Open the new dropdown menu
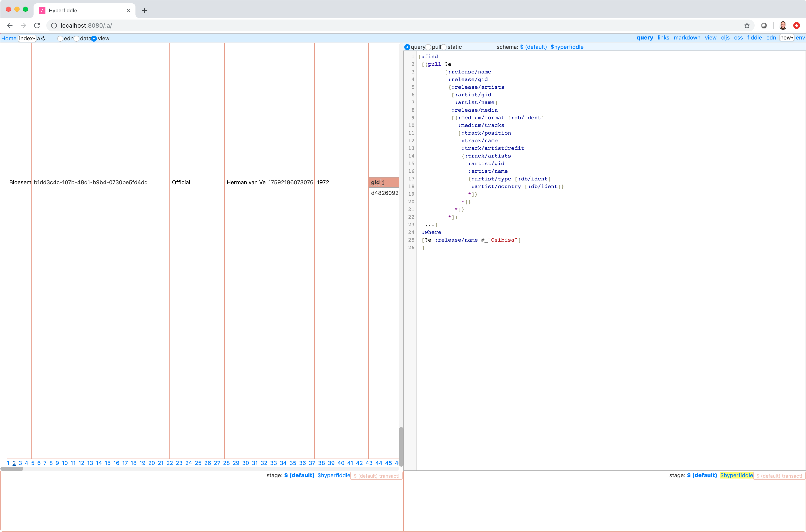The width and height of the screenshot is (806, 532). click(786, 38)
